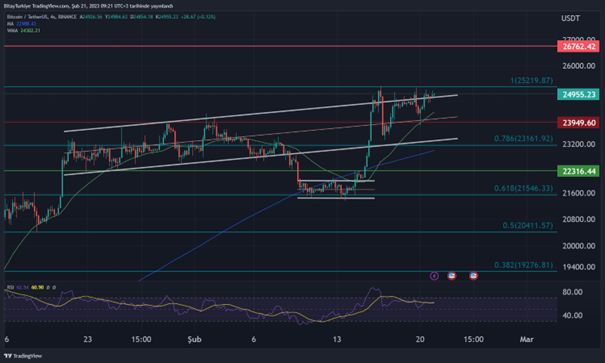This screenshot has height=363, width=605.
Task: Open the US flag event above 15:00 label
Action: tap(473, 276)
